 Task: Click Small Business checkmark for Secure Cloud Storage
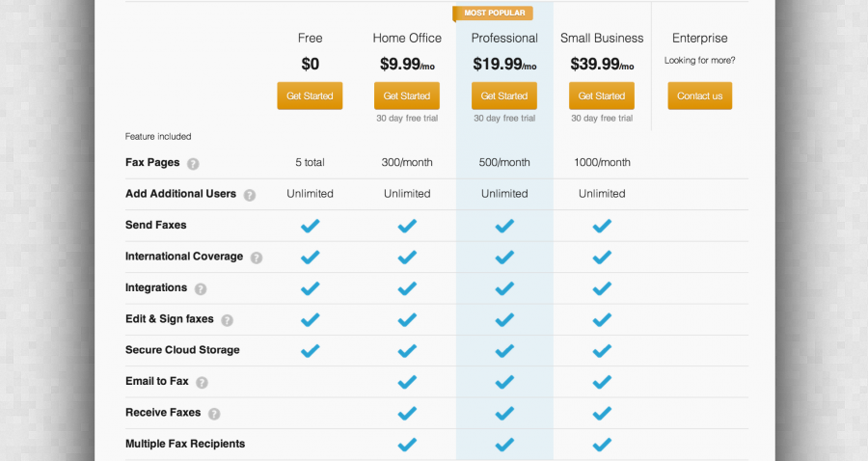pyautogui.click(x=602, y=351)
